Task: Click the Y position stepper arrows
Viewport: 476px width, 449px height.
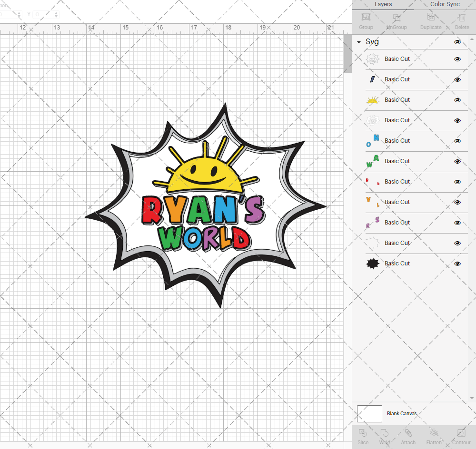Action: [56, 14]
